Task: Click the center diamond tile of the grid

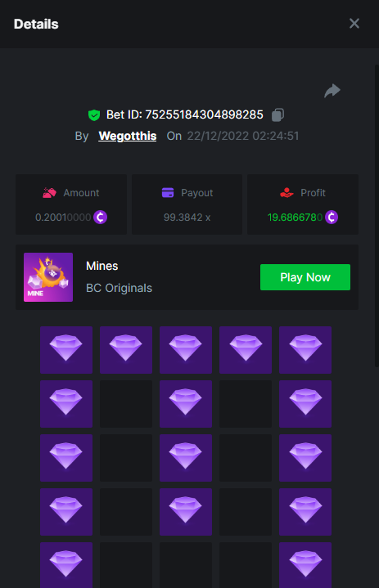Action: 186,458
